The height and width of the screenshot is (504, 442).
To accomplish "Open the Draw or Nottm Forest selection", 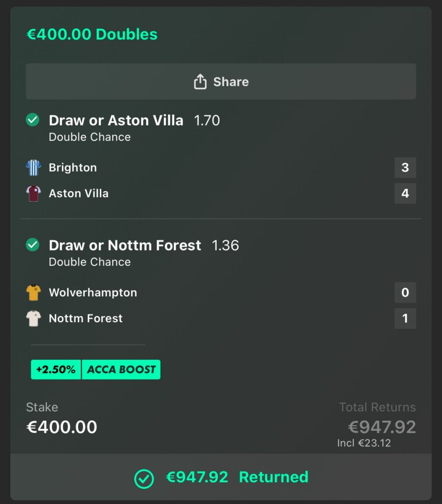I will click(125, 246).
